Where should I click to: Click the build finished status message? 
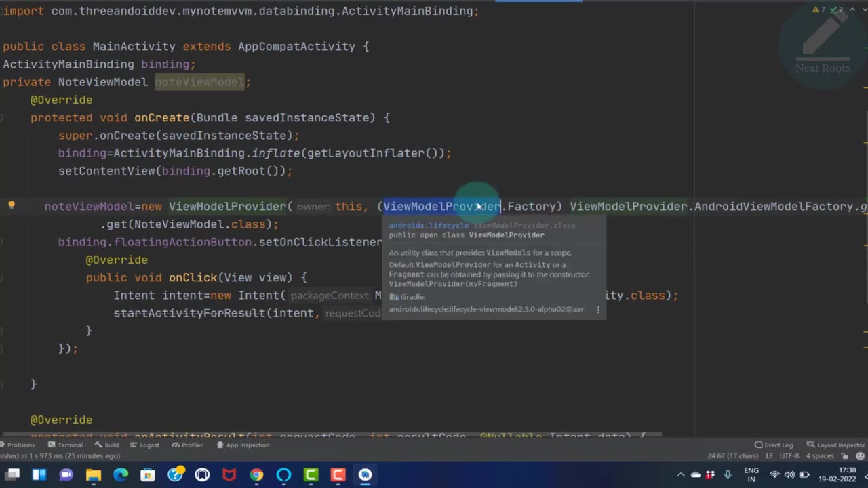tap(60, 456)
